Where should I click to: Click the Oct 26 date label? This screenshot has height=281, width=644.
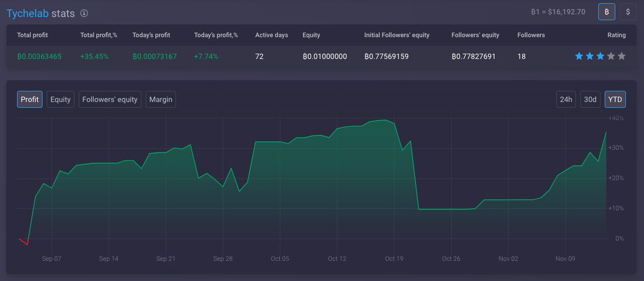point(451,258)
